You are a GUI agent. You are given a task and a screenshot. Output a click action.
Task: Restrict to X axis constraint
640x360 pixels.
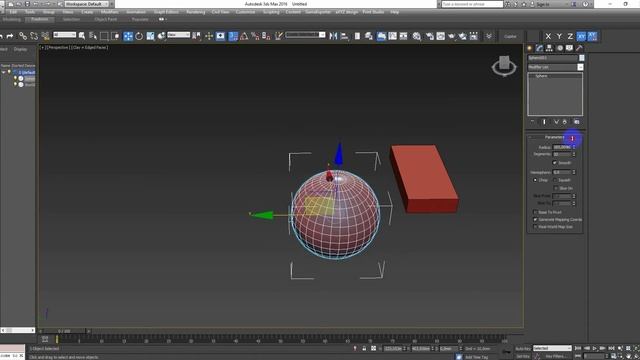[x=548, y=36]
